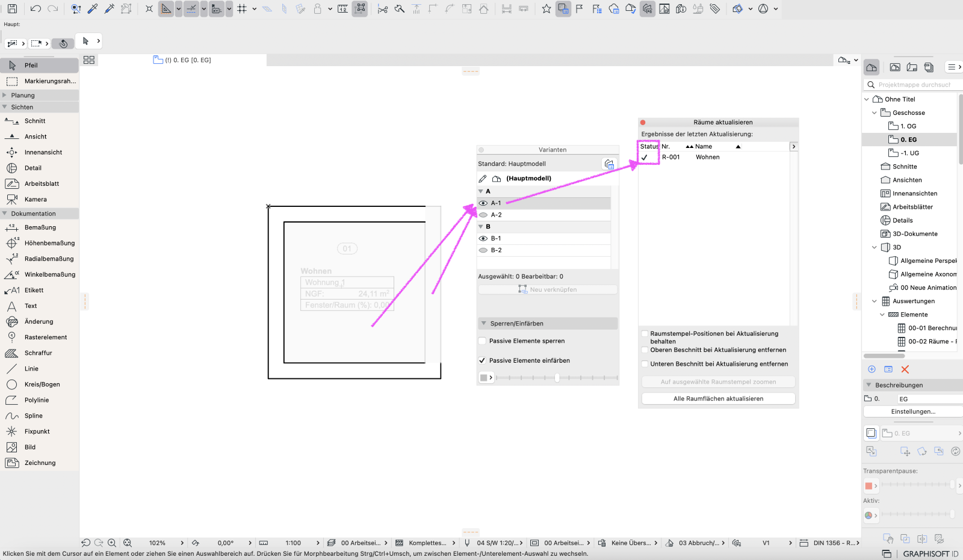The height and width of the screenshot is (560, 963).
Task: Uncheck Passive Elemente einfärben
Action: (482, 360)
